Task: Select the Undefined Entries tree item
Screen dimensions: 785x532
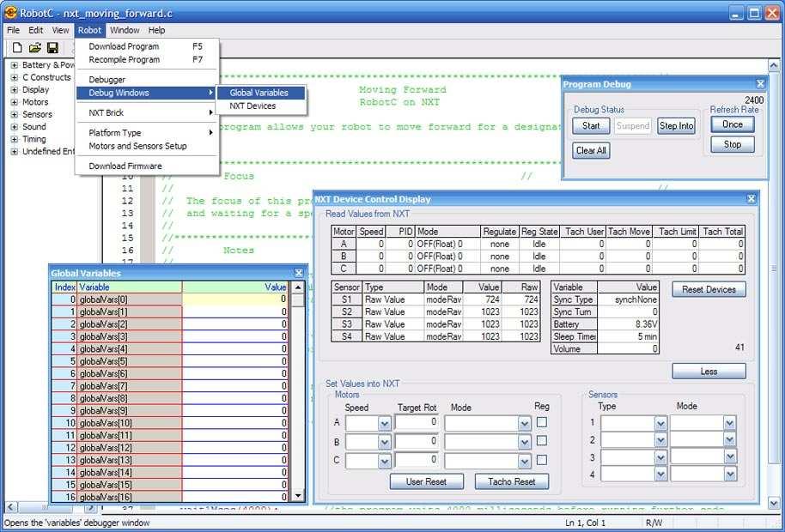Action: [49, 152]
